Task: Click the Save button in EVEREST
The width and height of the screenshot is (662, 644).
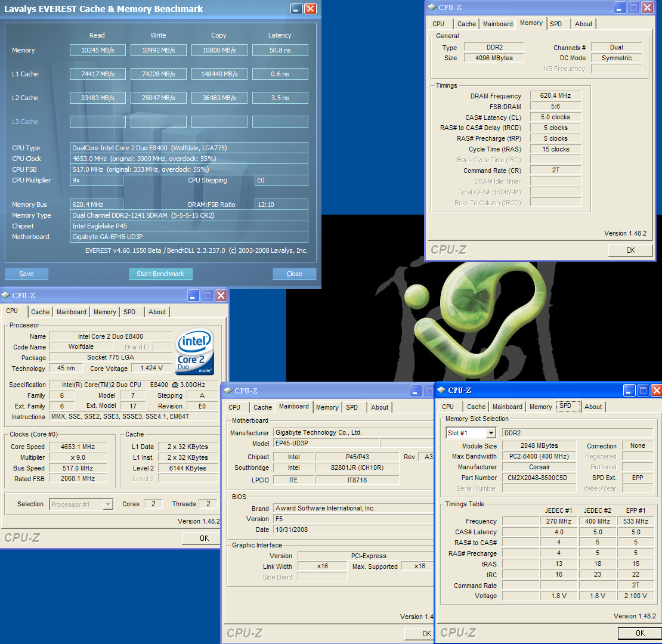Action: (26, 274)
